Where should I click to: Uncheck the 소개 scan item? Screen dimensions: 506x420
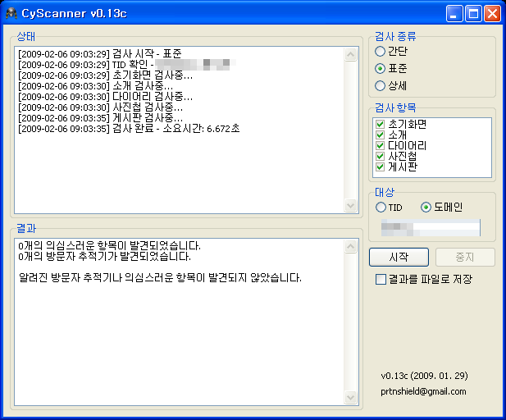coord(381,135)
